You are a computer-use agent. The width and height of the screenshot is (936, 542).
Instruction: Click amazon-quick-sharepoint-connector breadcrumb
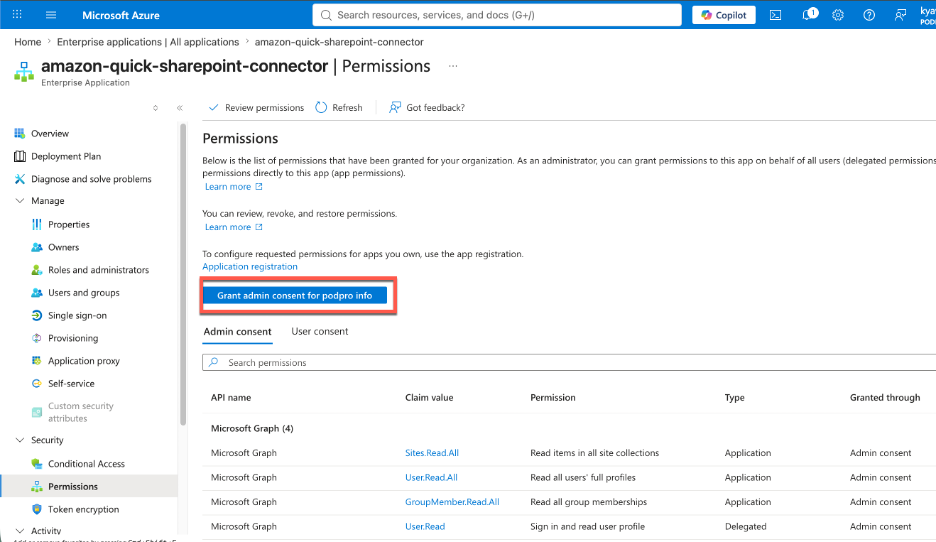[x=339, y=42]
